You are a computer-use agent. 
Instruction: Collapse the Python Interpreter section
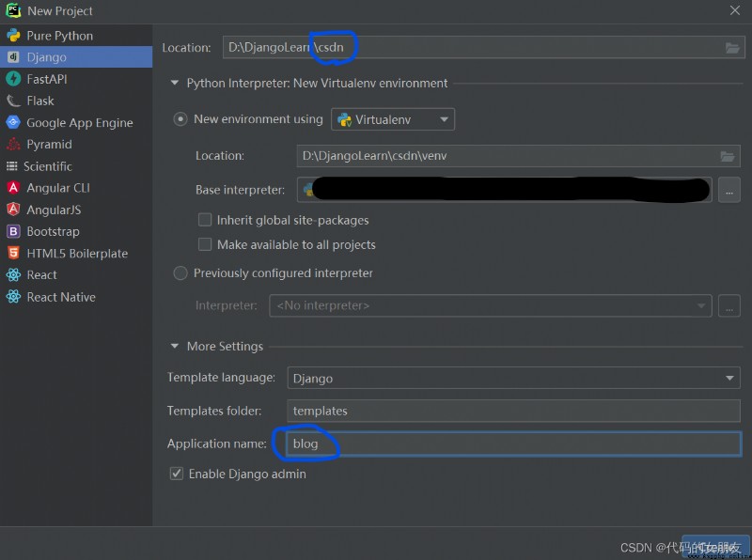[174, 83]
